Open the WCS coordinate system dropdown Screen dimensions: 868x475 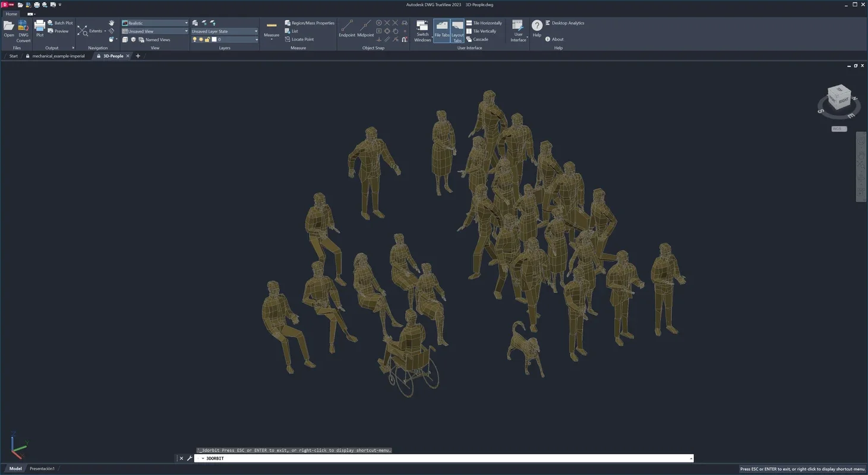(x=839, y=129)
